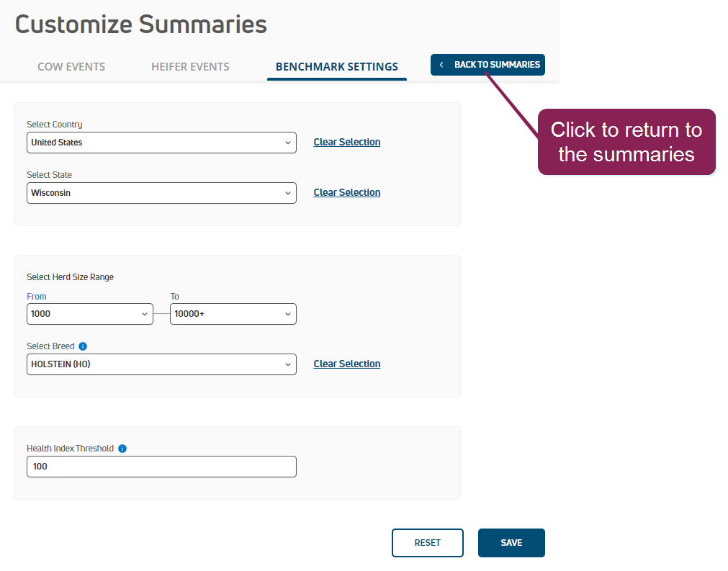Switch to the Cow Events tab
Screen dimensions: 728x571
point(71,67)
